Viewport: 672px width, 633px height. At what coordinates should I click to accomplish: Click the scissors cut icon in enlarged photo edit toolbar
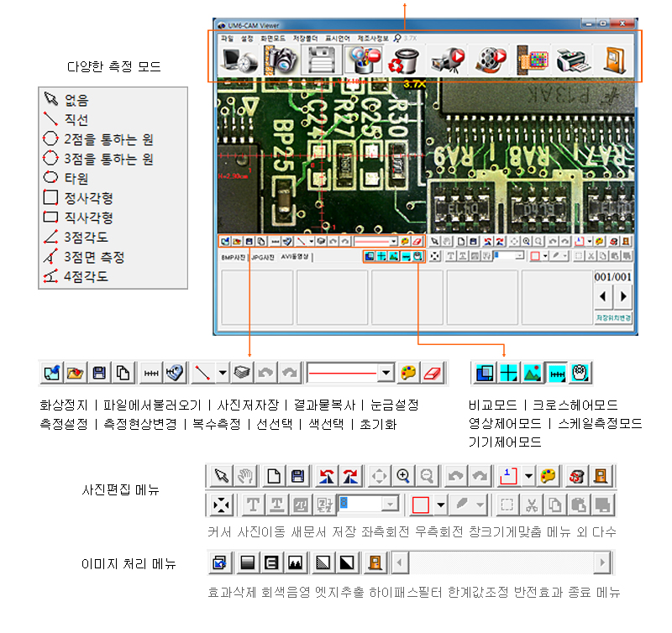[532, 505]
